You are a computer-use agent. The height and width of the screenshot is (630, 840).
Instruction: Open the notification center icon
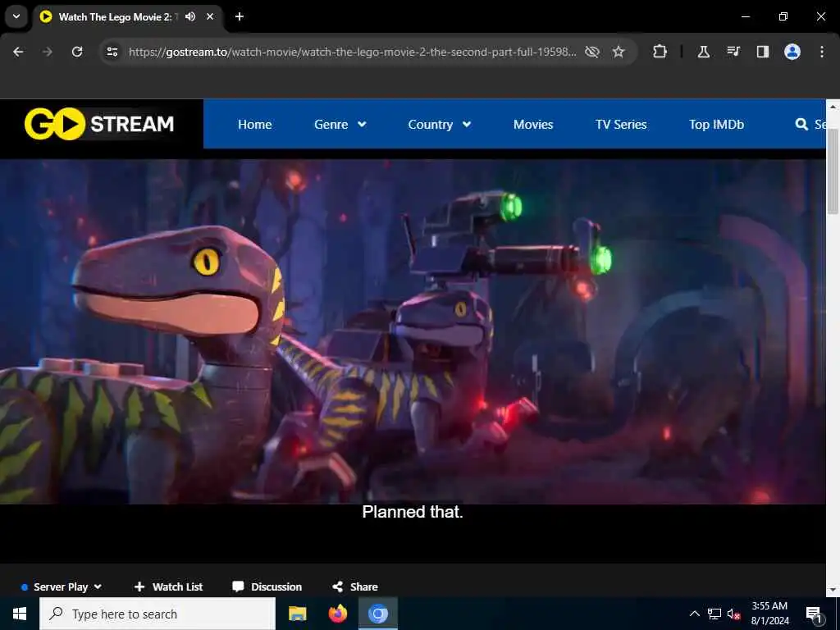814,614
